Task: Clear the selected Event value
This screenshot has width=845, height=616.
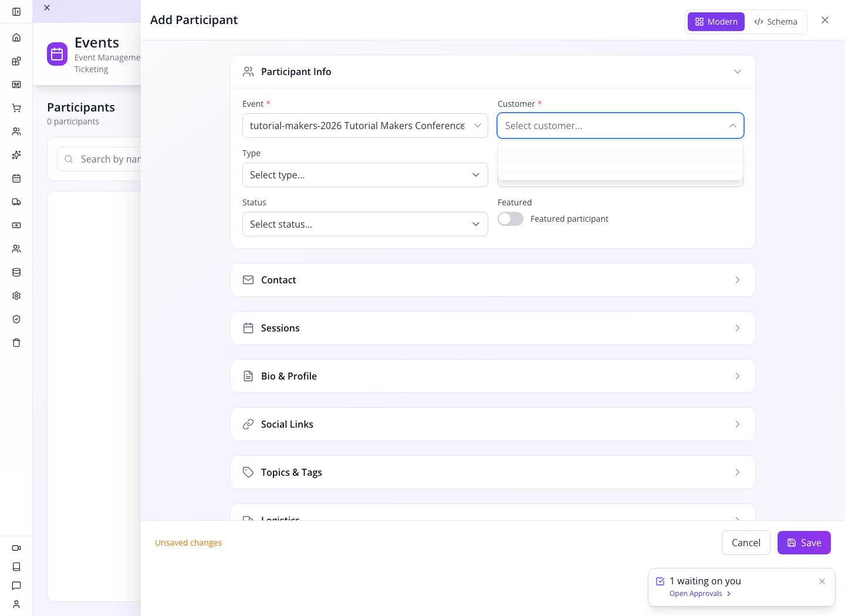Action: point(463,126)
